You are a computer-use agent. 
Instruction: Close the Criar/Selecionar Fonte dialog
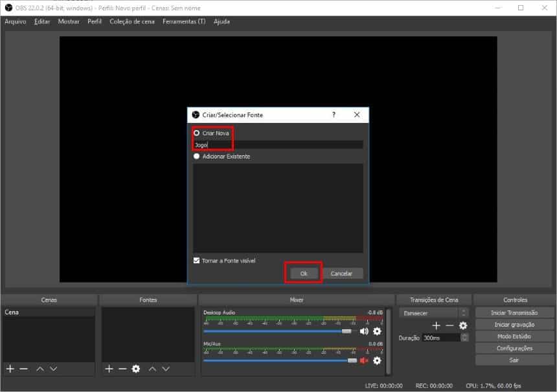[357, 114]
